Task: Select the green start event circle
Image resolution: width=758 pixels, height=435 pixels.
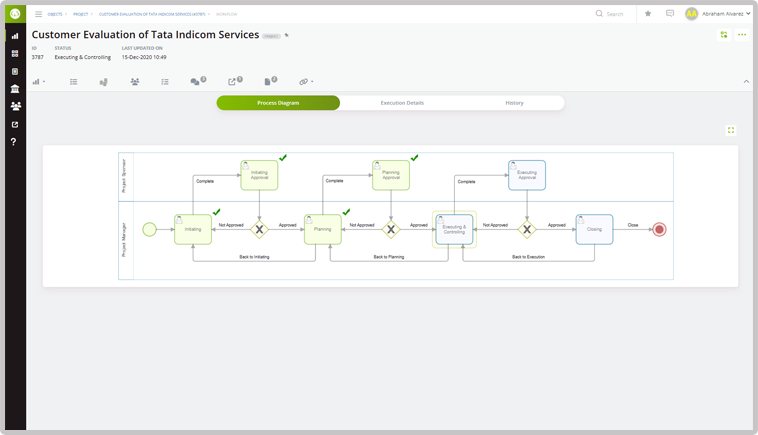Action: [x=149, y=229]
